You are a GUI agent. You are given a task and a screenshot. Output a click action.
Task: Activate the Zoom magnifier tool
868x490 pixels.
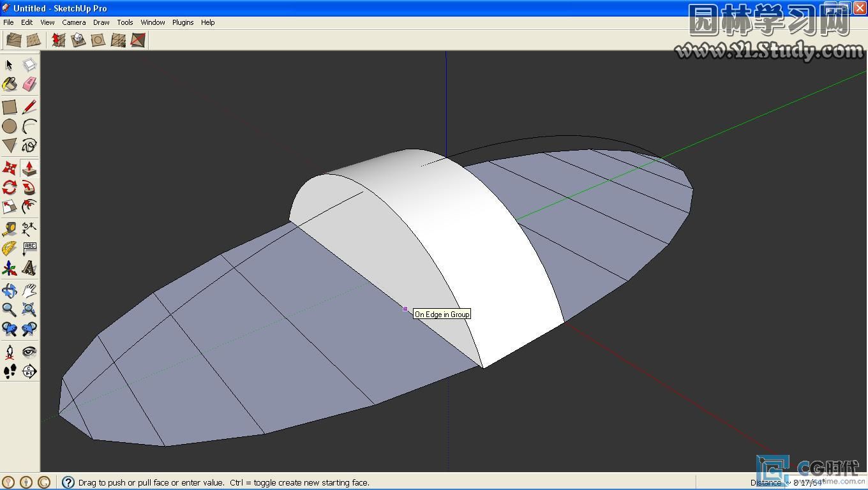[x=9, y=310]
